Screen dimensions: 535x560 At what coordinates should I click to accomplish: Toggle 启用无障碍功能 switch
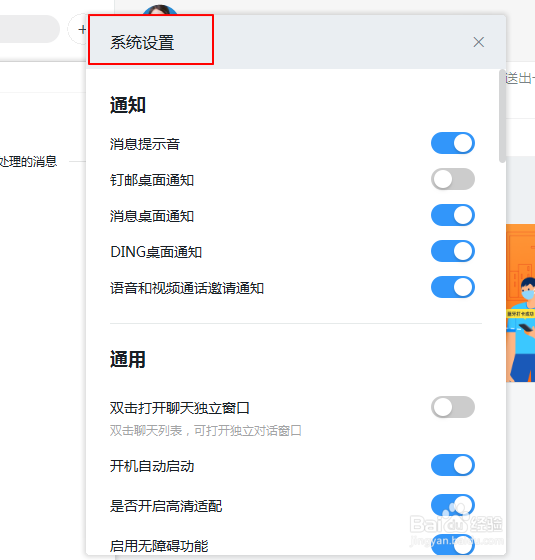452,545
